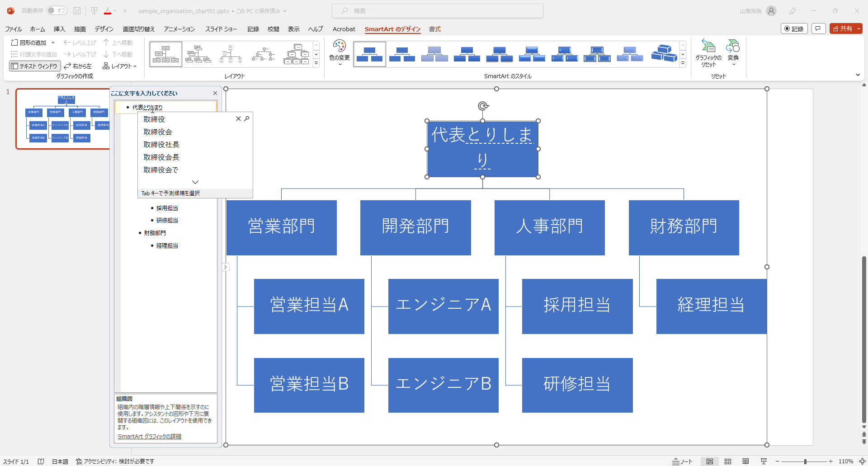This screenshot has width=868, height=466.
Task: Expand the SmartArt styles gallery
Action: click(x=683, y=63)
